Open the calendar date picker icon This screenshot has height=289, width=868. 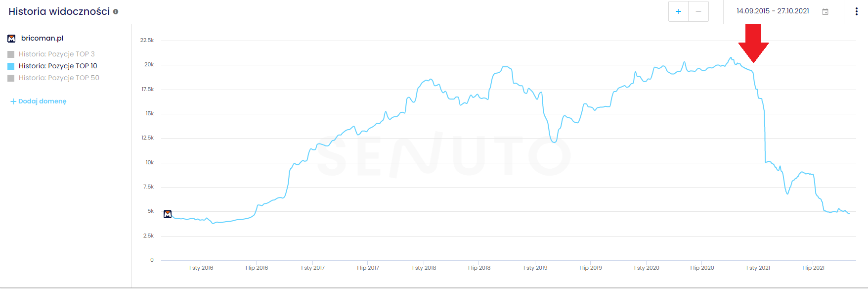(x=825, y=12)
